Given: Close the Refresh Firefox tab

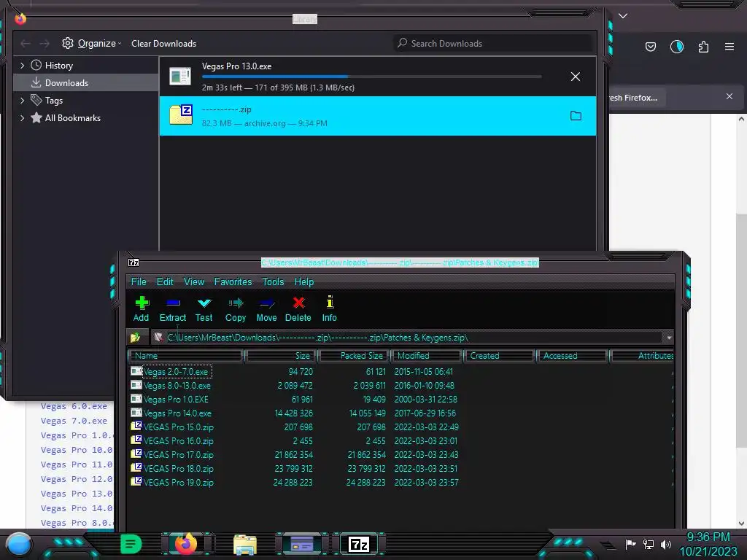Looking at the screenshot, I should (x=729, y=97).
